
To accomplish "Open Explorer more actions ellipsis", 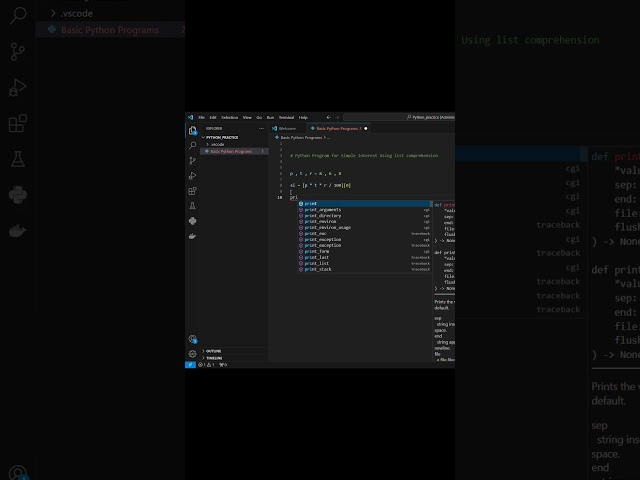I will (x=261, y=128).
